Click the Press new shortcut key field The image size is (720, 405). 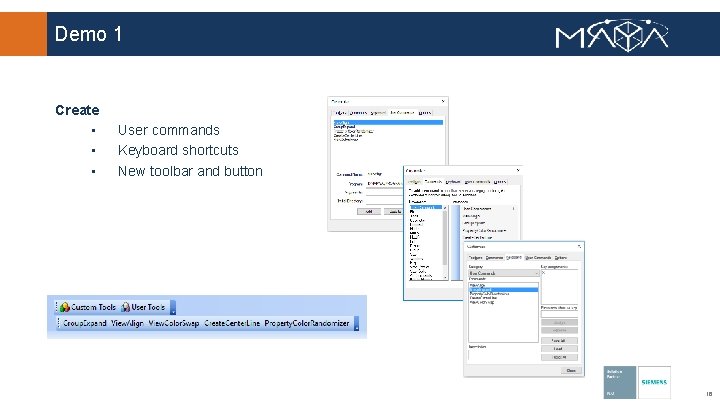click(559, 314)
